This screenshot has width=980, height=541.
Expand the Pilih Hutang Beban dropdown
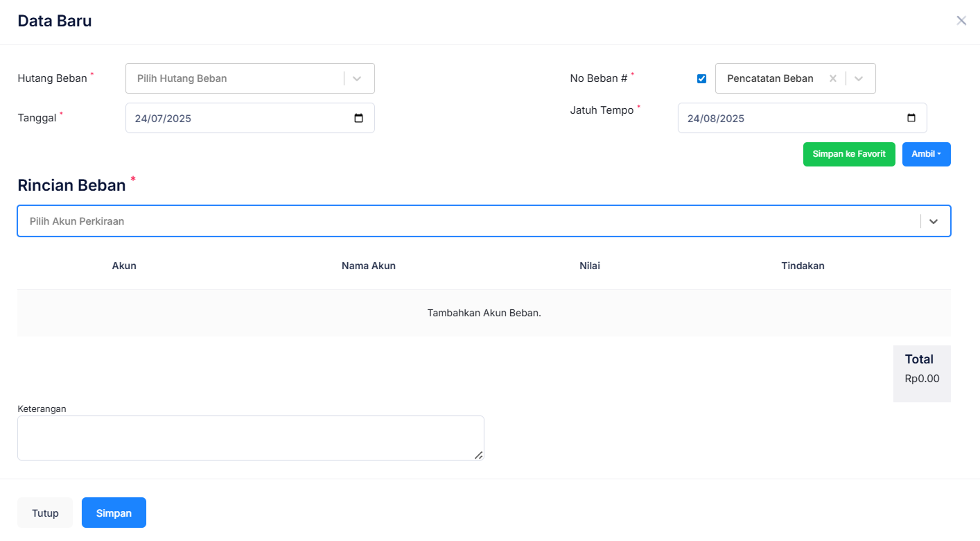pyautogui.click(x=357, y=78)
